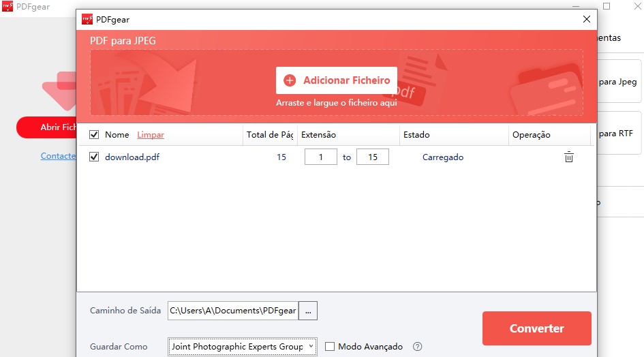This screenshot has width=644, height=357.
Task: Click the Adicionar Ficheiro button
Action: pos(337,80)
